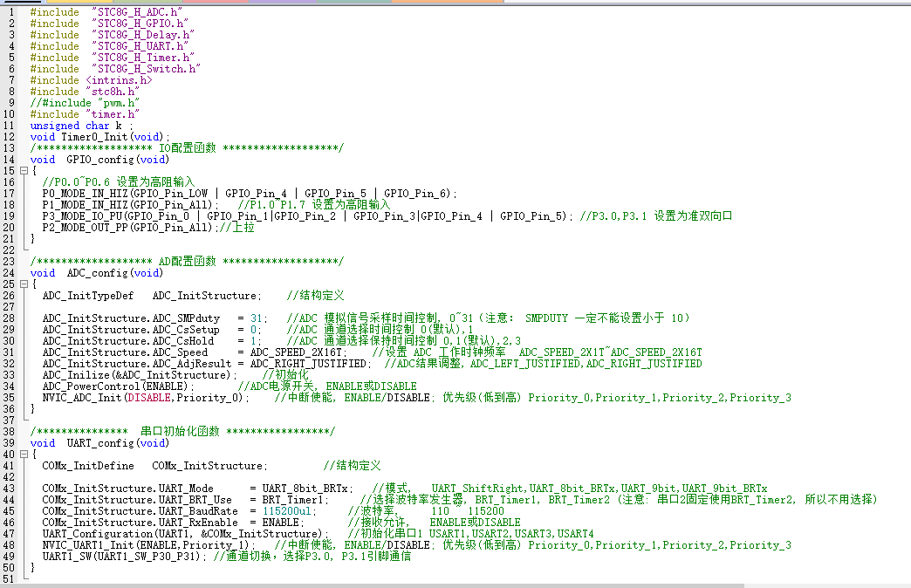Viewport: 911px width, 588px height.
Task: Click the ADC_CsHold assignment on line 30
Action: (152, 341)
